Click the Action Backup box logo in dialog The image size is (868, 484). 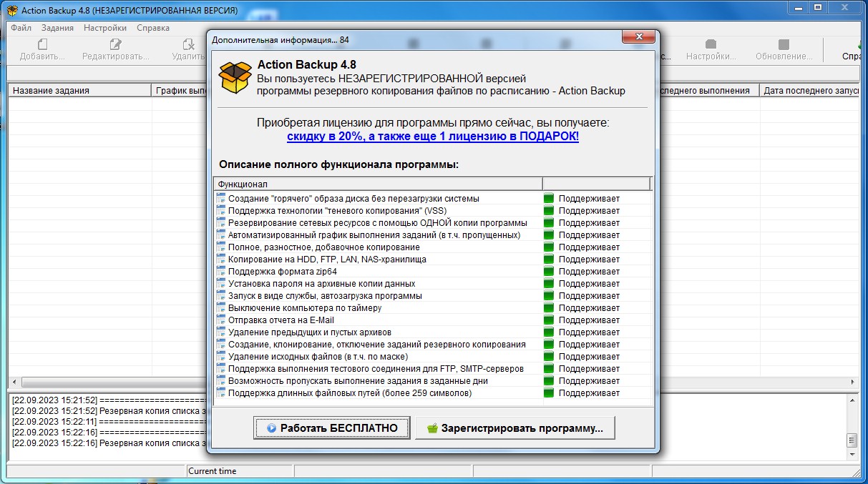click(235, 76)
